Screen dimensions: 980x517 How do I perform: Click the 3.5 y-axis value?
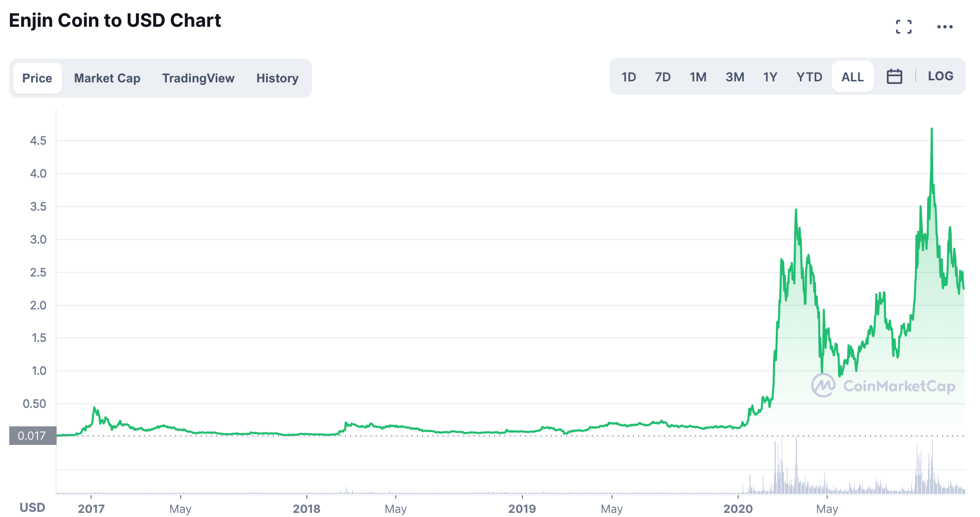tap(38, 206)
